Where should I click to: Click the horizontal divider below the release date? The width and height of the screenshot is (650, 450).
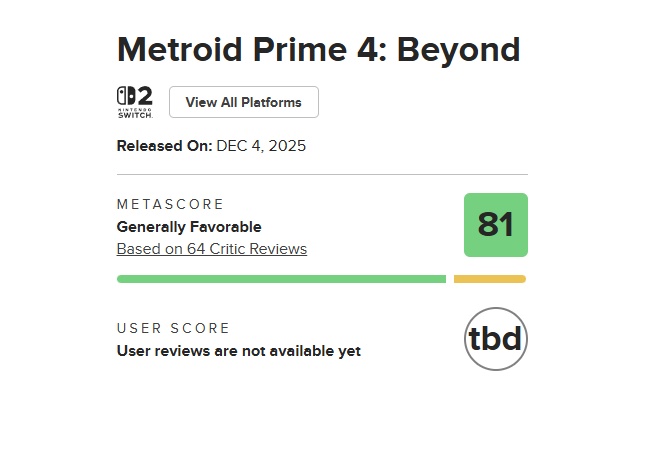(x=322, y=174)
